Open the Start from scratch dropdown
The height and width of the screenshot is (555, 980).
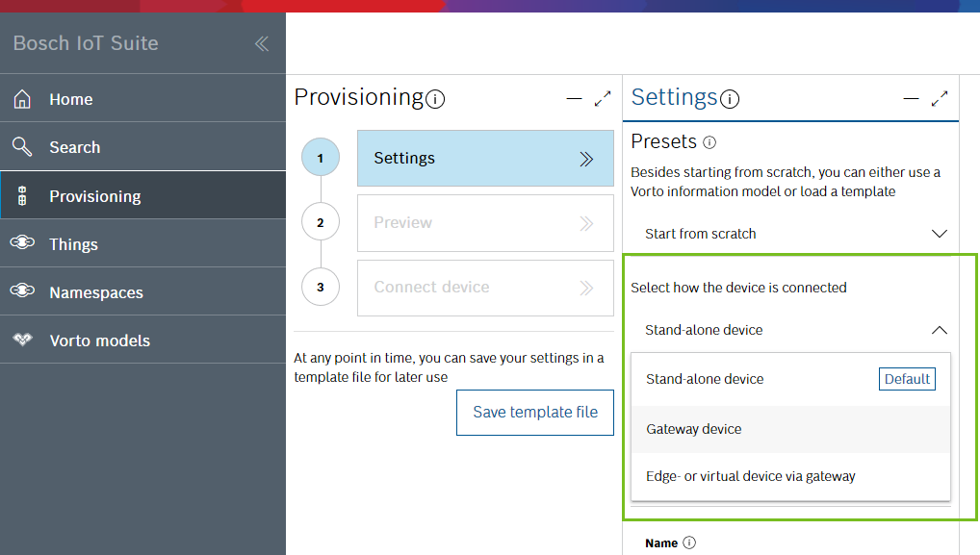coord(790,234)
